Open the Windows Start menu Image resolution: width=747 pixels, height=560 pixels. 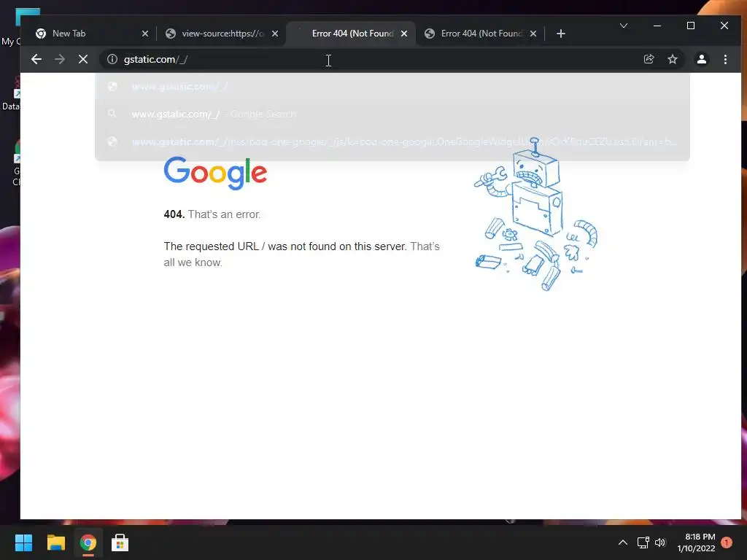pos(23,542)
